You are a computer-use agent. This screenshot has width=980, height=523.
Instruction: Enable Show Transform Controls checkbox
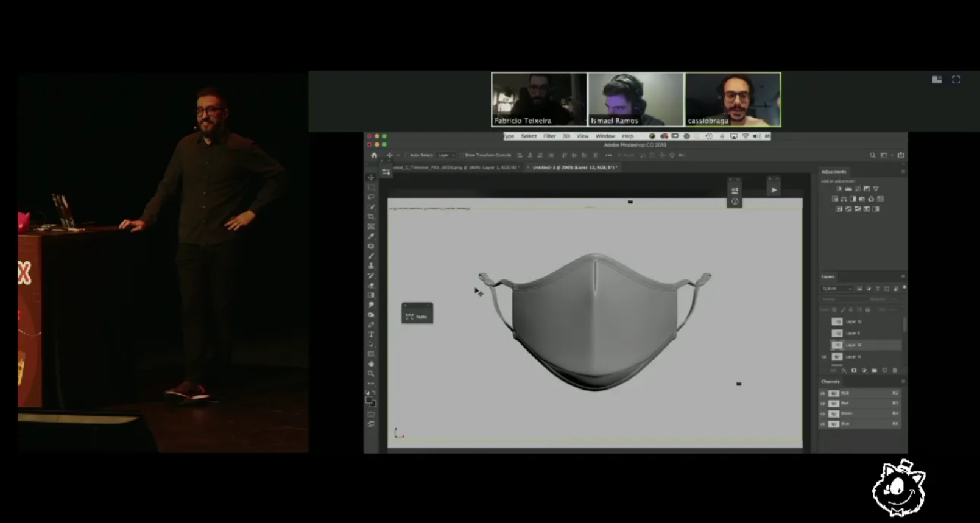coord(462,155)
